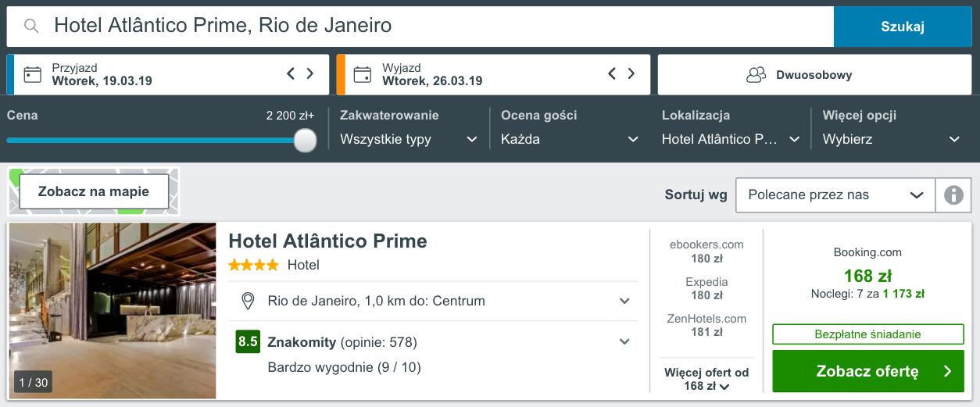Click the sort info icon

(953, 195)
